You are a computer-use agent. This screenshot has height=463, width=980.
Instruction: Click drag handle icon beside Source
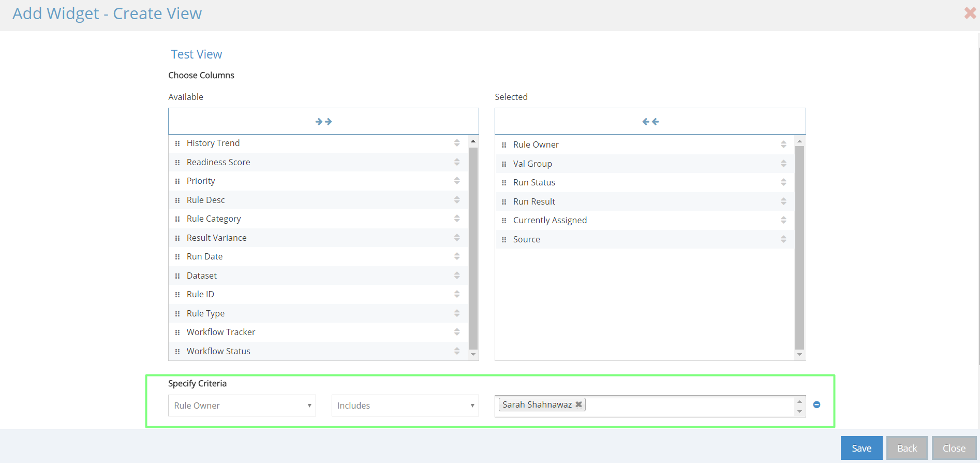pos(504,240)
